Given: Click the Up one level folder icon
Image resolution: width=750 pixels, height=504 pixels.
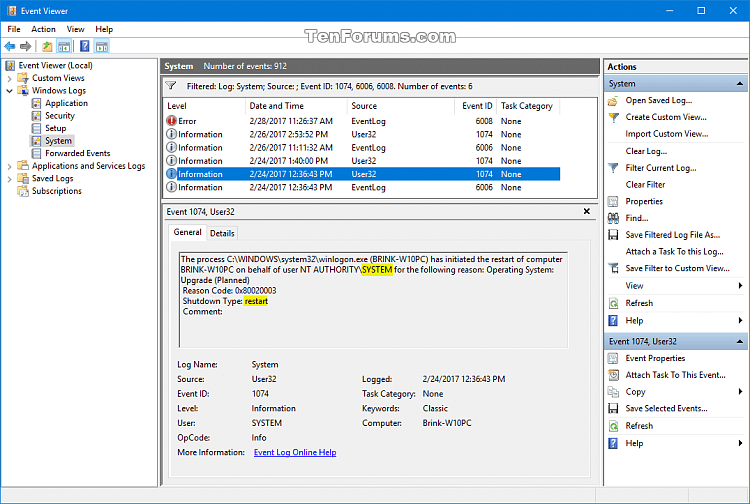Looking at the screenshot, I should 47,46.
